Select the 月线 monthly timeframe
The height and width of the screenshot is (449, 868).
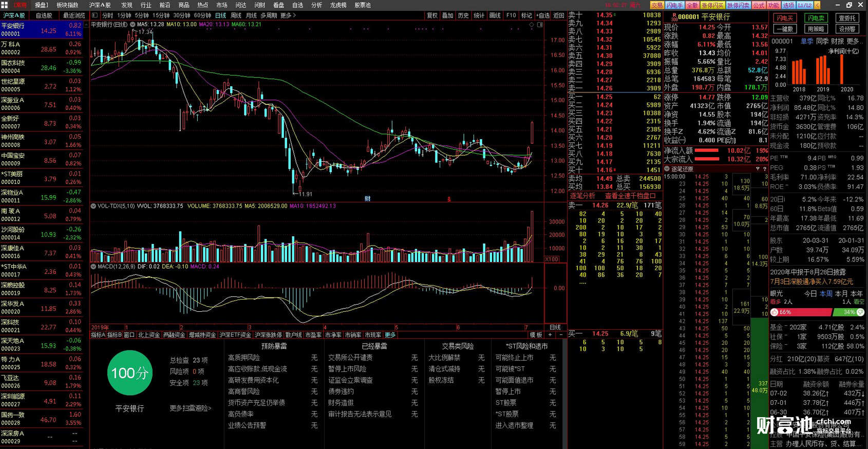click(251, 15)
